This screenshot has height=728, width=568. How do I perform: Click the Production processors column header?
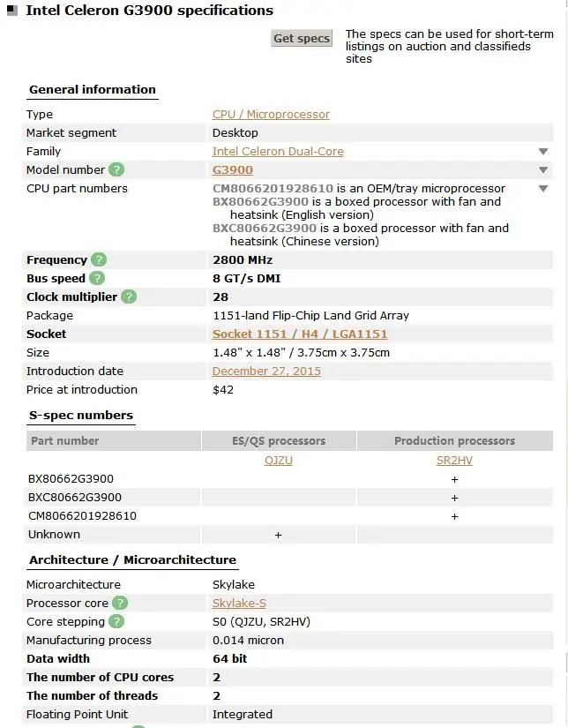pyautogui.click(x=454, y=440)
